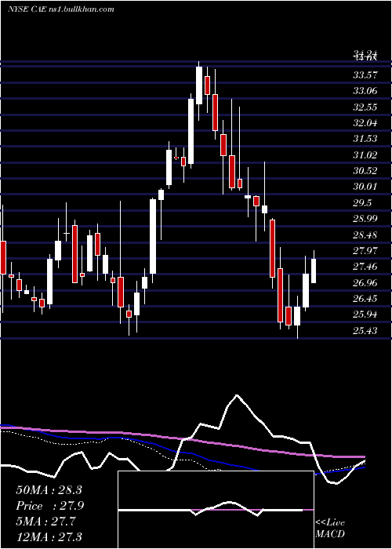Image resolution: width=392 pixels, height=549 pixels.
Task: Select the 25.43 price axis label
Action: click(x=365, y=331)
